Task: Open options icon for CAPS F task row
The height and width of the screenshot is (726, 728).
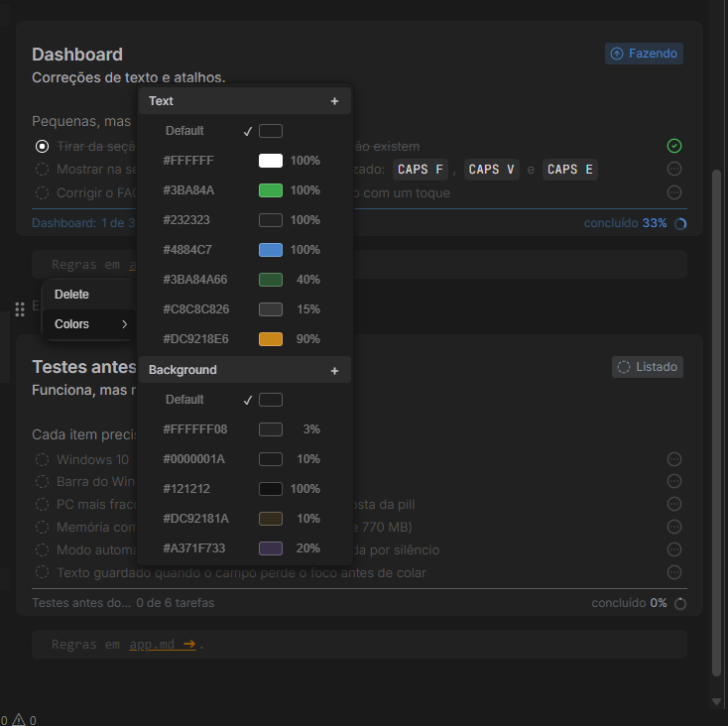Action: click(x=674, y=169)
